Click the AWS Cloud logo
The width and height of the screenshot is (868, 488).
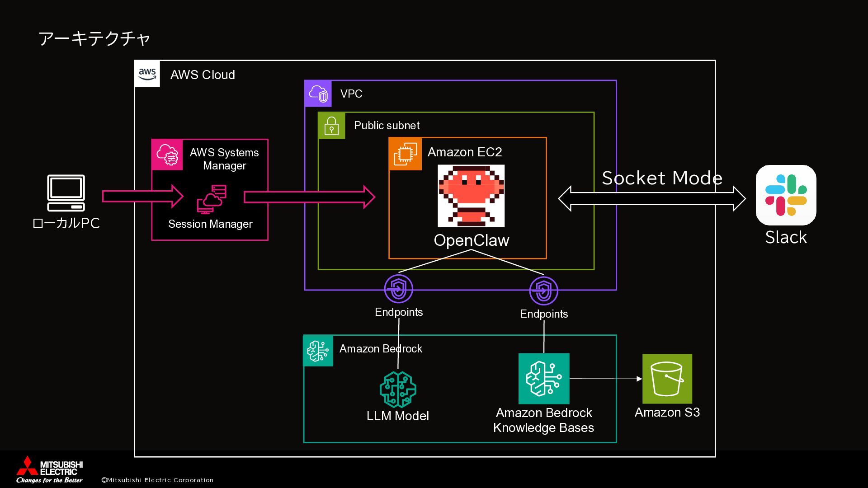tap(147, 74)
